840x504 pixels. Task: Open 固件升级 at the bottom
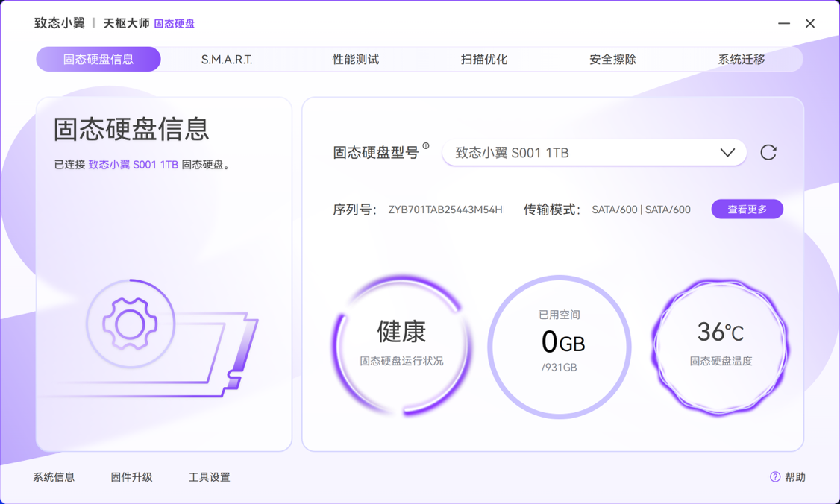pyautogui.click(x=131, y=476)
